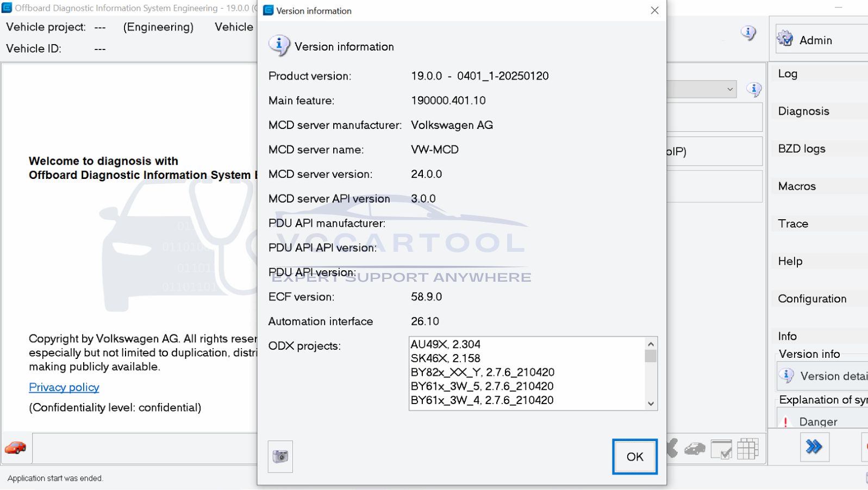This screenshot has width=868, height=490.
Task: Close the Version information dialog
Action: (654, 10)
